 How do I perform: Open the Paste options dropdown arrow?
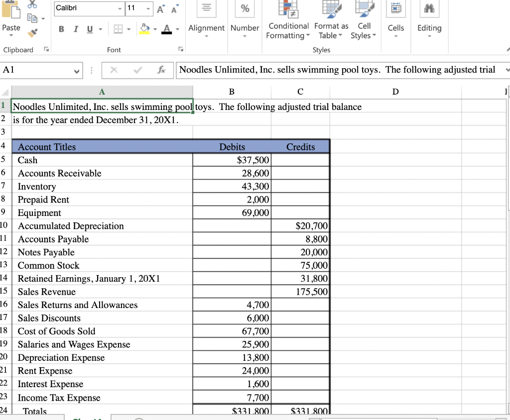click(11, 35)
